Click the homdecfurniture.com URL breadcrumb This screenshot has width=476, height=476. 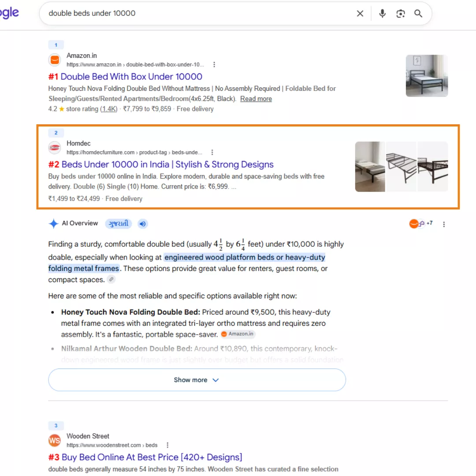134,152
